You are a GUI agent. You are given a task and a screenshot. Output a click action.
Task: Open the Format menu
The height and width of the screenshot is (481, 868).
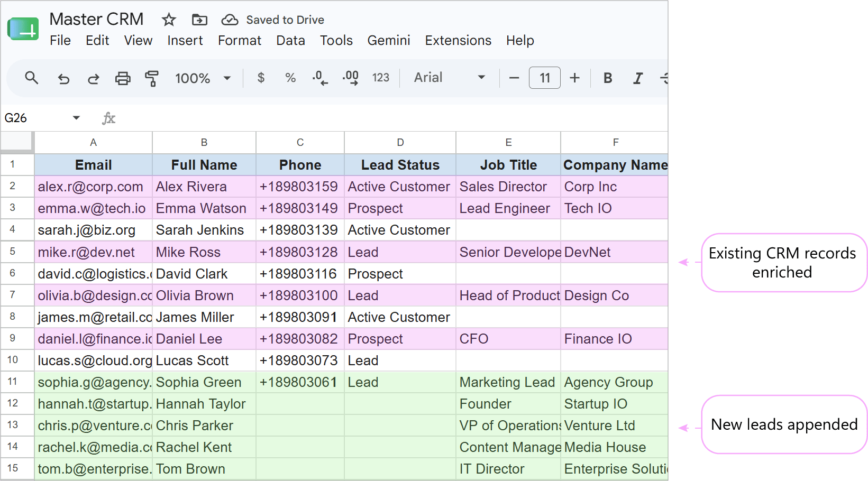pyautogui.click(x=240, y=41)
